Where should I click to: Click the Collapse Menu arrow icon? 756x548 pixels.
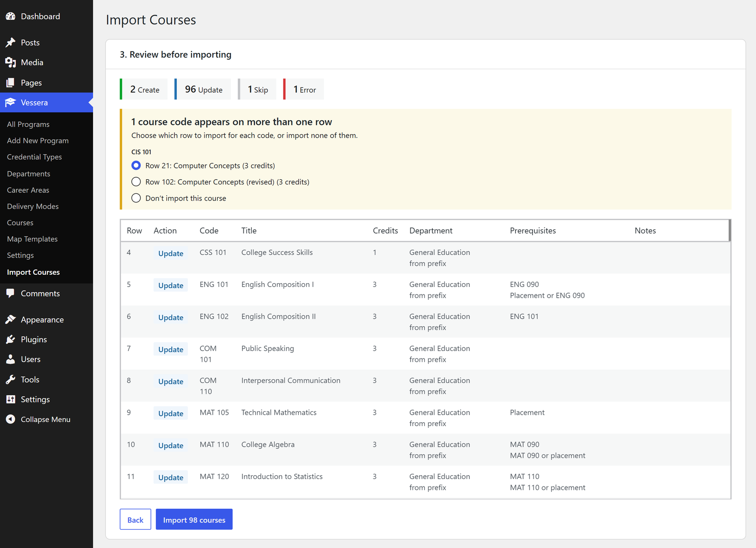10,419
